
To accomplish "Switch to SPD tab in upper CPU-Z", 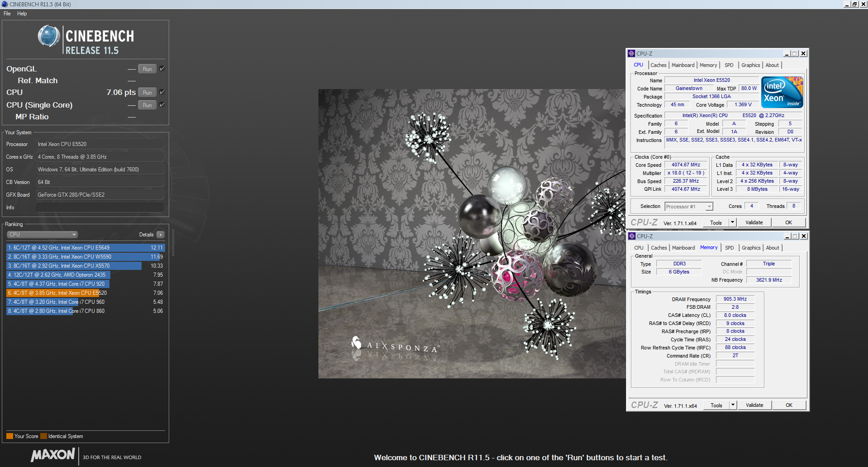I will click(x=729, y=65).
